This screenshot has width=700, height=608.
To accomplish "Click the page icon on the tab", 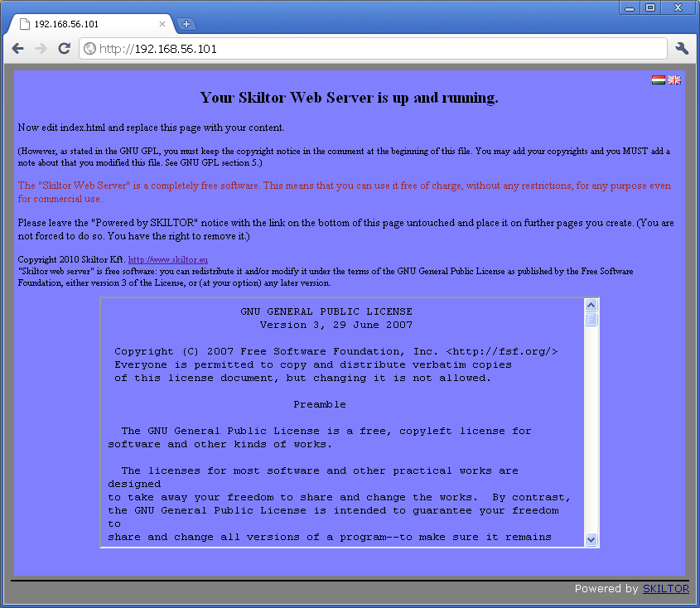I will [x=25, y=24].
